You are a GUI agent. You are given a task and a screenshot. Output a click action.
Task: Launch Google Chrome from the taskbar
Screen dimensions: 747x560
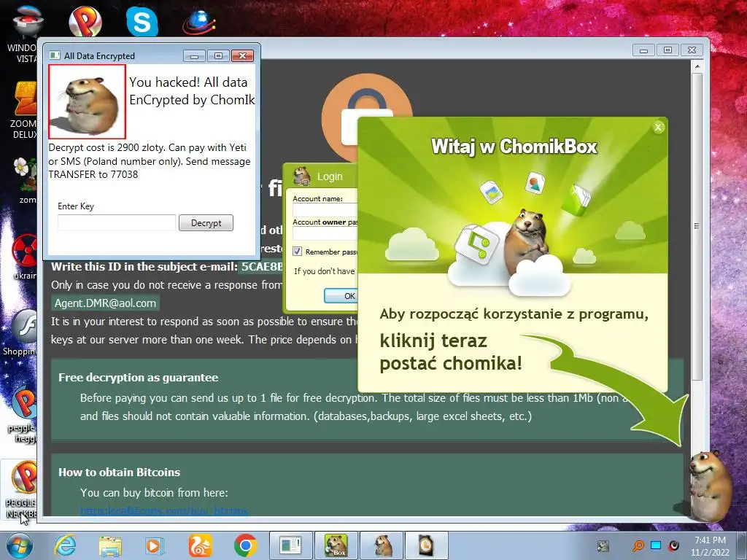[x=245, y=545]
